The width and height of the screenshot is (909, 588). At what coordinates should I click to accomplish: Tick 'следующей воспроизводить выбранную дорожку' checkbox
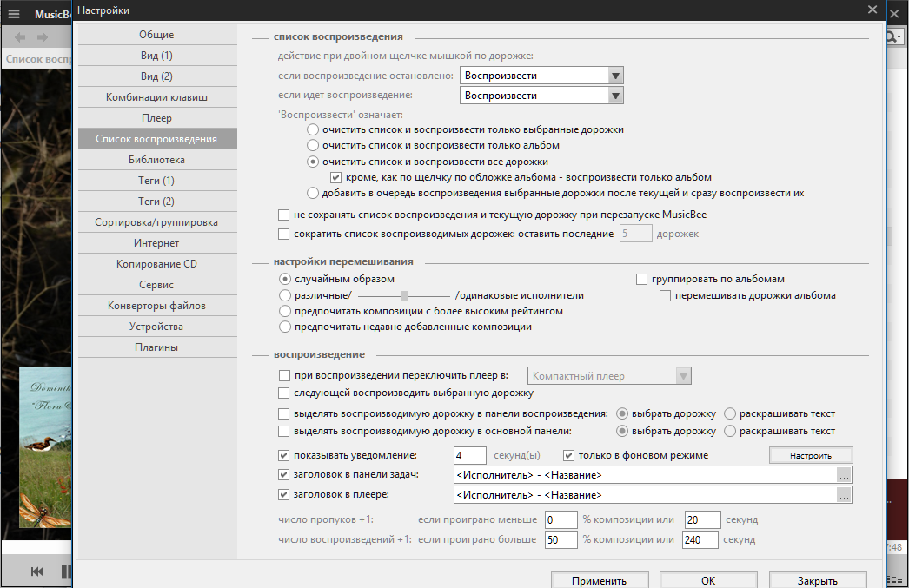click(x=284, y=393)
